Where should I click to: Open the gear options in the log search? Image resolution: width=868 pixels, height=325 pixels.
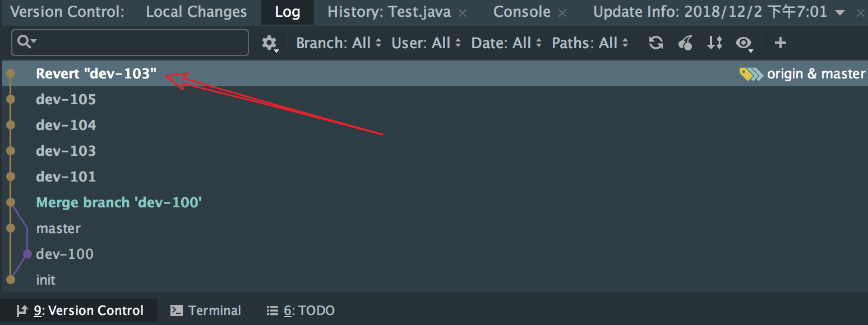point(270,43)
